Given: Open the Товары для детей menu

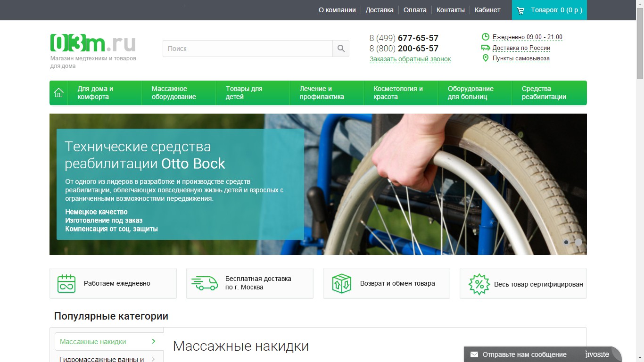Looking at the screenshot, I should coord(253,93).
